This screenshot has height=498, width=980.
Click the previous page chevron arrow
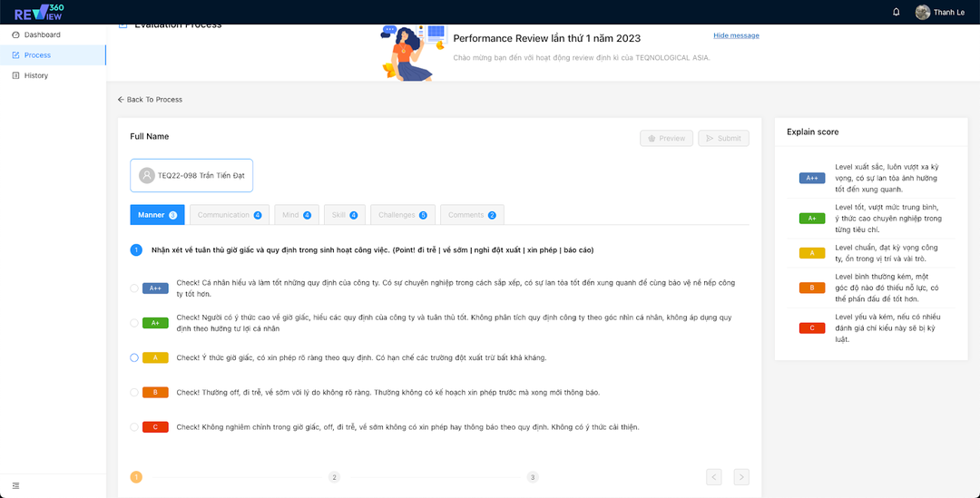tap(714, 477)
